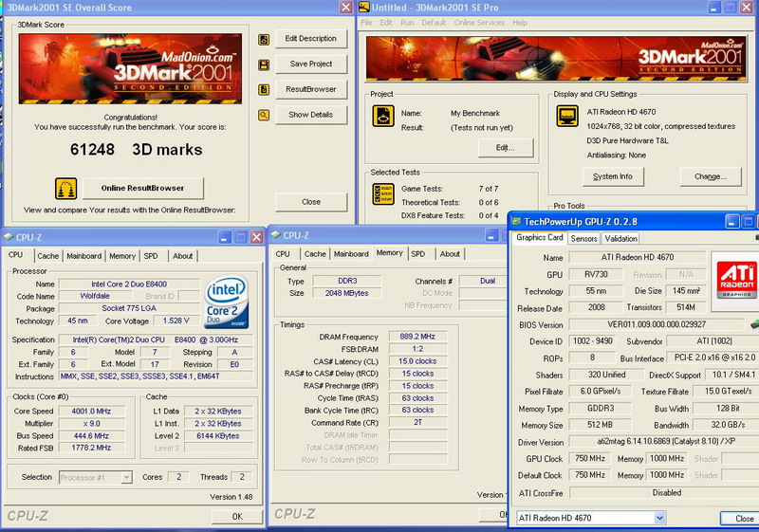Viewport: 759px width, 532px height.
Task: Click the BIOS Version field in GPU-Z
Action: tap(657, 324)
